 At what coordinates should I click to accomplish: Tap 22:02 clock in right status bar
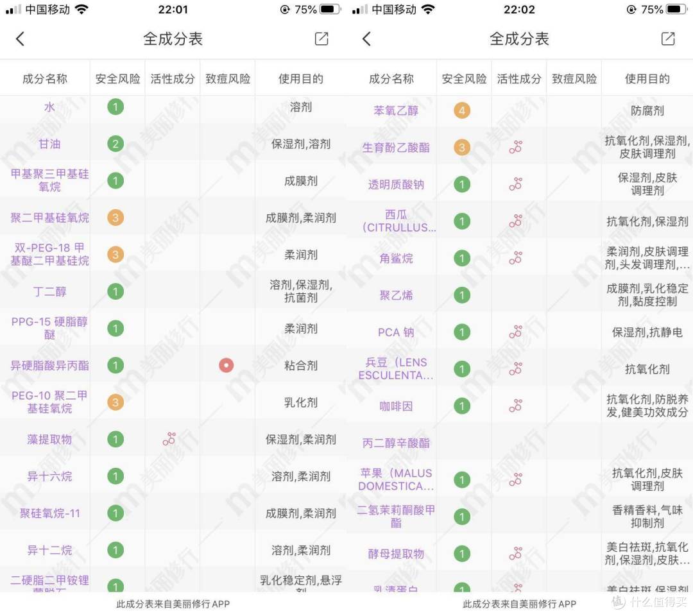tap(519, 9)
